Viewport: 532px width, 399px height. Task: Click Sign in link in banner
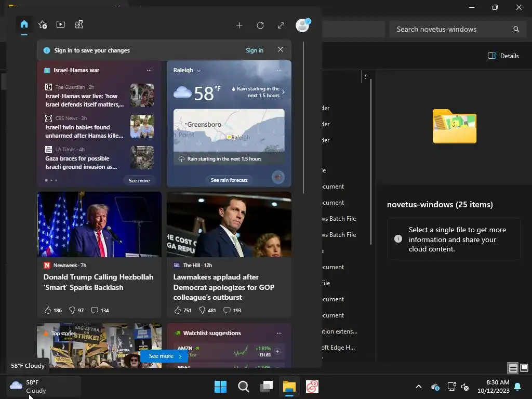[255, 50]
